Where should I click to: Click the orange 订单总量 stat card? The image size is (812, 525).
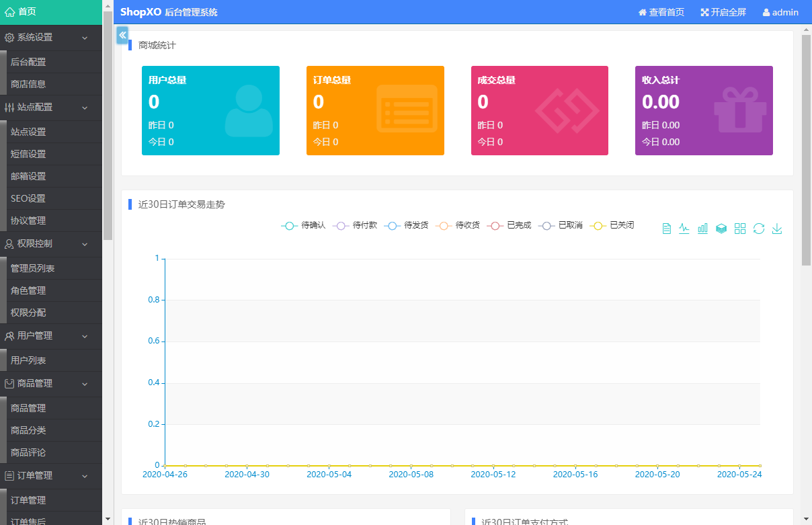[x=375, y=110]
